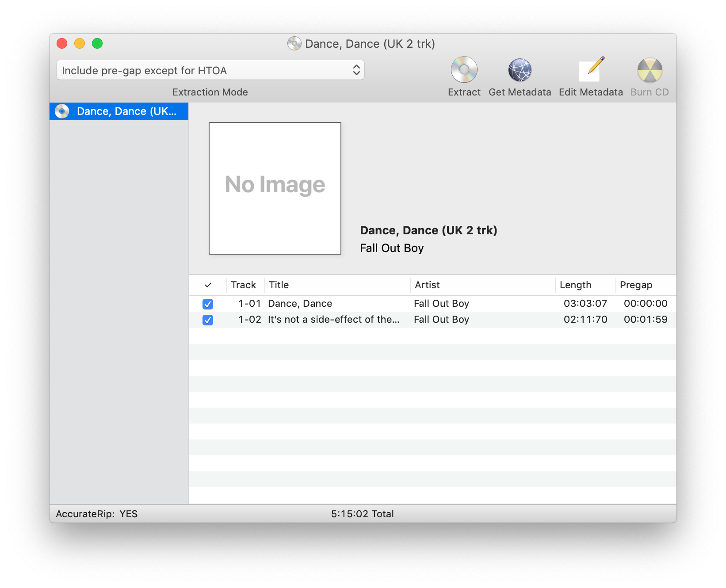This screenshot has height=588, width=726.
Task: Uncheck track 1-01 Dance, Dance checkbox
Action: pyautogui.click(x=208, y=304)
